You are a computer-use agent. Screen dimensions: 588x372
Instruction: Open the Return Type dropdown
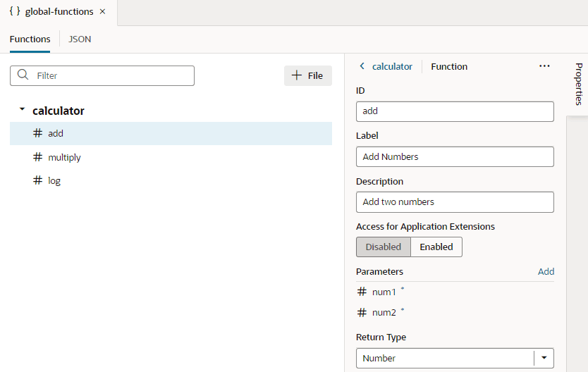(x=544, y=358)
